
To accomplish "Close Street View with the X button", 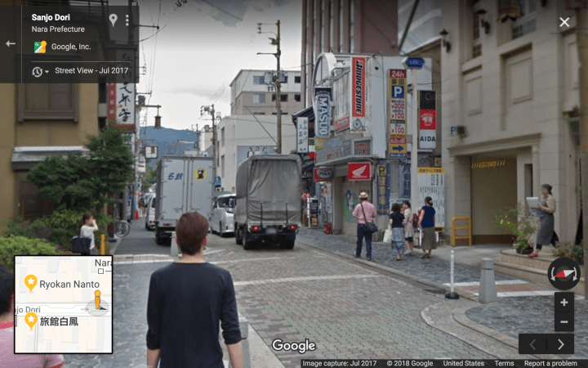I will pyautogui.click(x=564, y=22).
